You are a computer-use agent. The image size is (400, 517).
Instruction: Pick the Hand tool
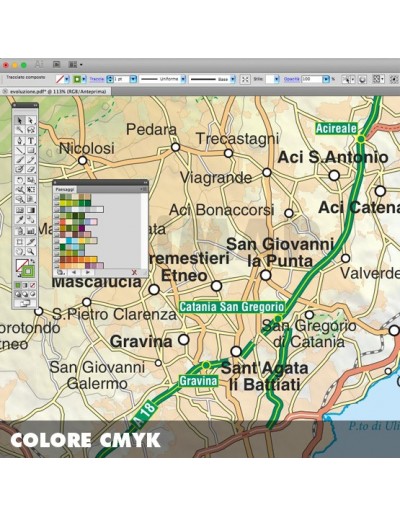[x=20, y=251]
